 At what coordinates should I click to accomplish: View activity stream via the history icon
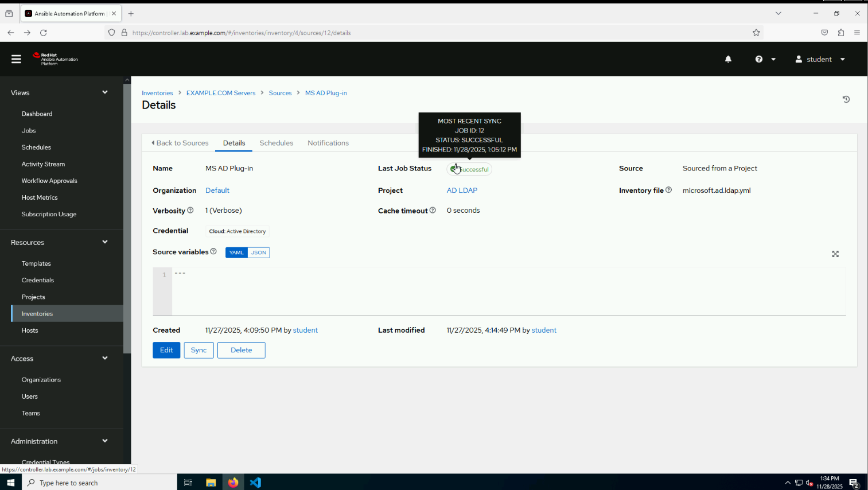[x=846, y=99]
